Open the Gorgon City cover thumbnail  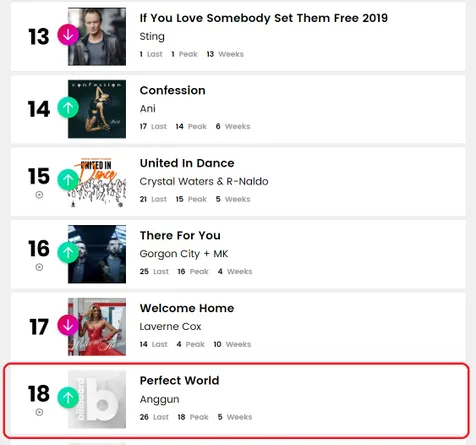[97, 254]
